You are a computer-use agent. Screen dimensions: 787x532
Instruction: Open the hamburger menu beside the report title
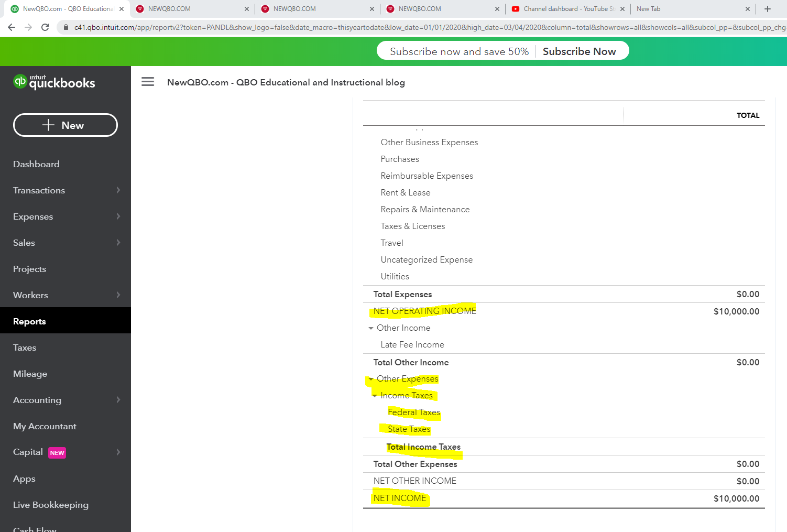click(147, 81)
